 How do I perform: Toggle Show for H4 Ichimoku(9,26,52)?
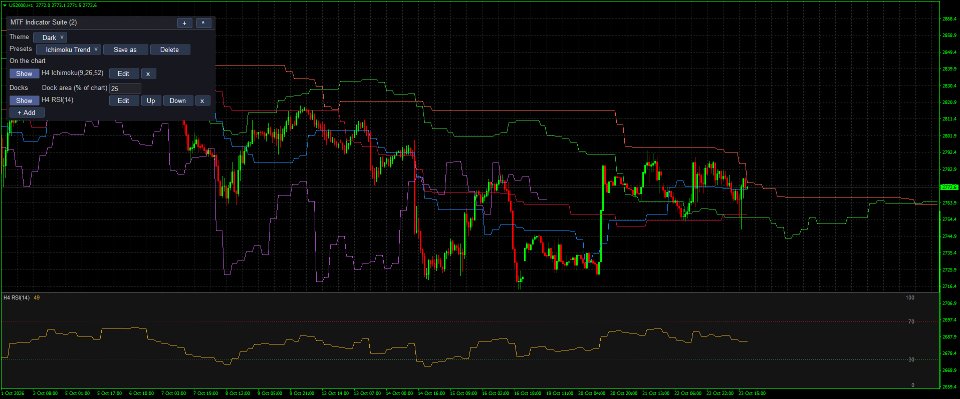tap(24, 73)
